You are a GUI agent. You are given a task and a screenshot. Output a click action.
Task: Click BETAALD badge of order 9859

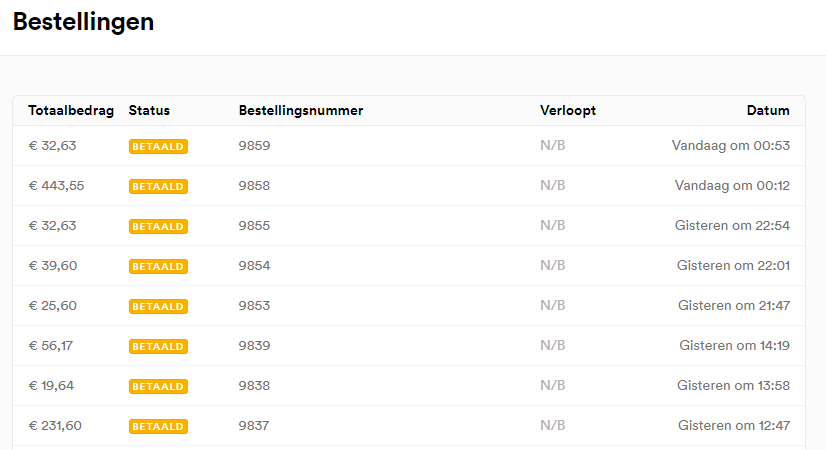(x=158, y=146)
